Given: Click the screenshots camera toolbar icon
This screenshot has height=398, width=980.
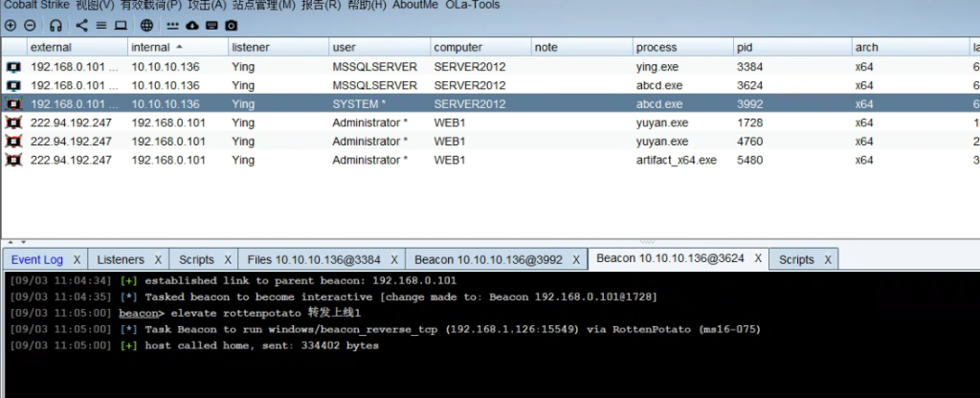Looking at the screenshot, I should point(232,26).
